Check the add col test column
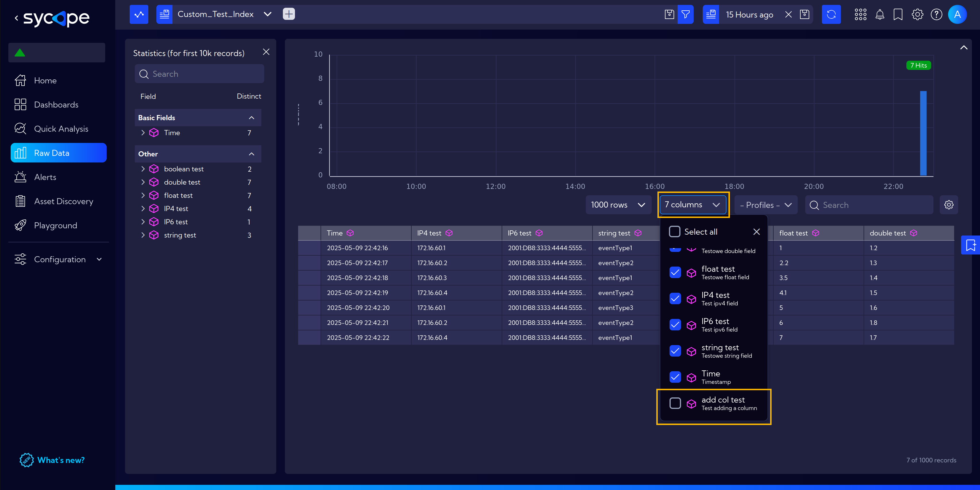The width and height of the screenshot is (980, 490). (x=675, y=403)
